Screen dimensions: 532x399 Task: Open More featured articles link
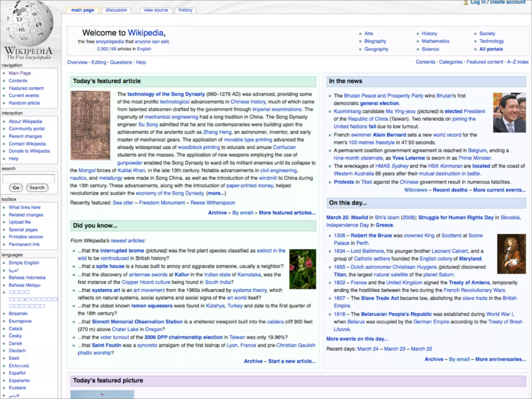[x=287, y=213]
